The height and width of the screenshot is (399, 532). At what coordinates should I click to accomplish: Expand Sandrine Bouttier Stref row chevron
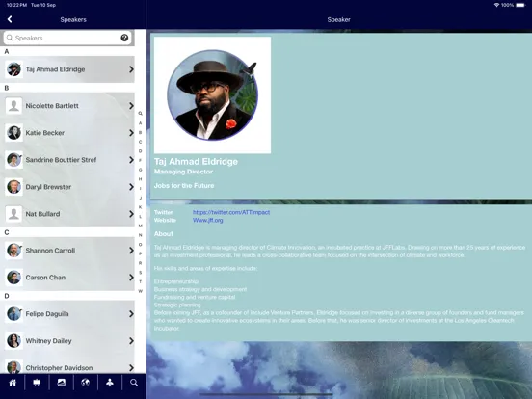tap(131, 159)
